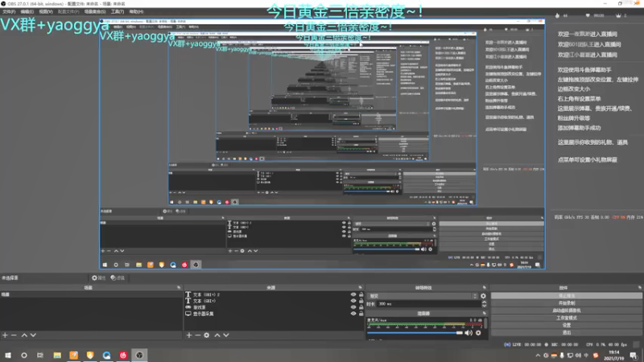This screenshot has height=362, width=644.
Task: Click the game capture source icon
Action: [188, 307]
